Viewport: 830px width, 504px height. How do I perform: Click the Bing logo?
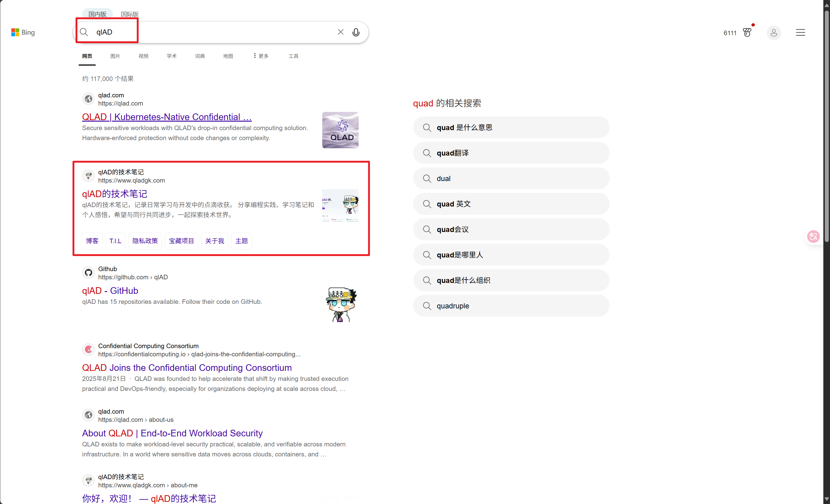23,32
